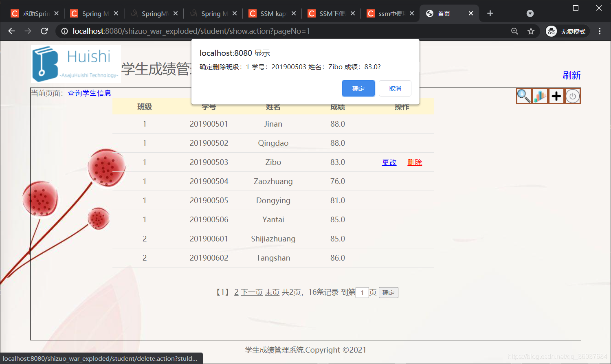Viewport: 611px width, 364px height.
Task: Select the 首页 tab
Action: click(x=448, y=13)
